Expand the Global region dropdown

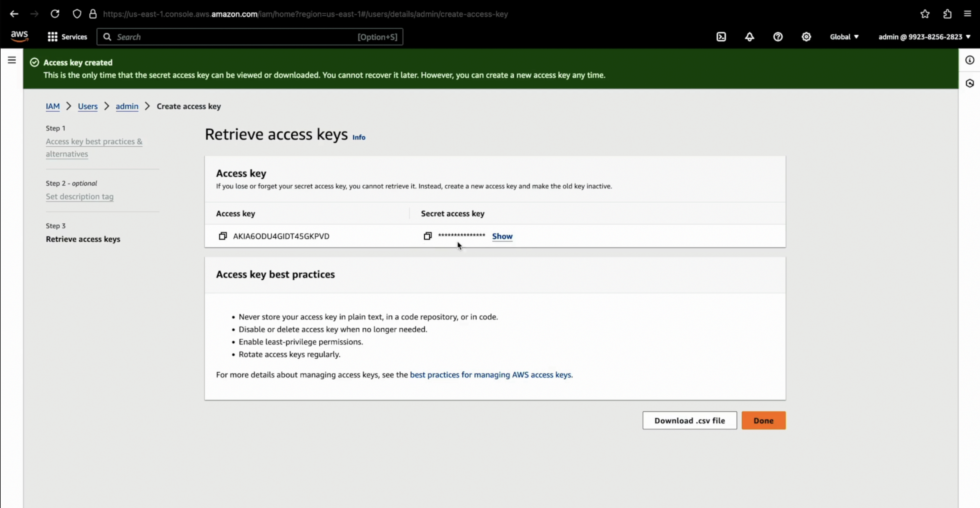844,37
